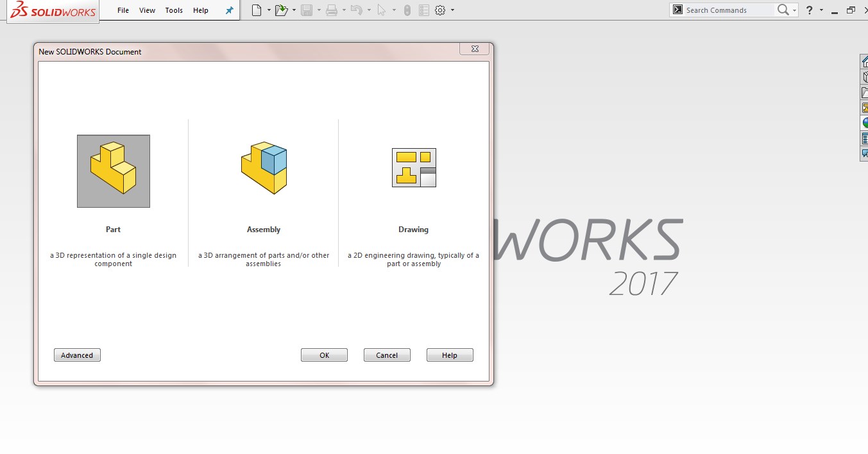Select the Assembly document icon

(264, 168)
